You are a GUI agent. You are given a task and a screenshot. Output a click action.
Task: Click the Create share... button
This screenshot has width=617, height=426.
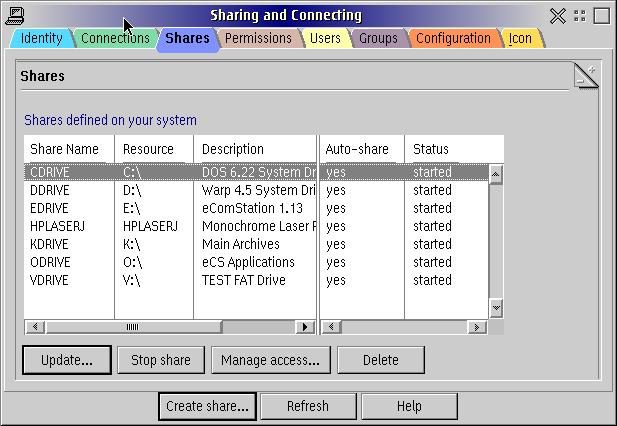pos(207,406)
